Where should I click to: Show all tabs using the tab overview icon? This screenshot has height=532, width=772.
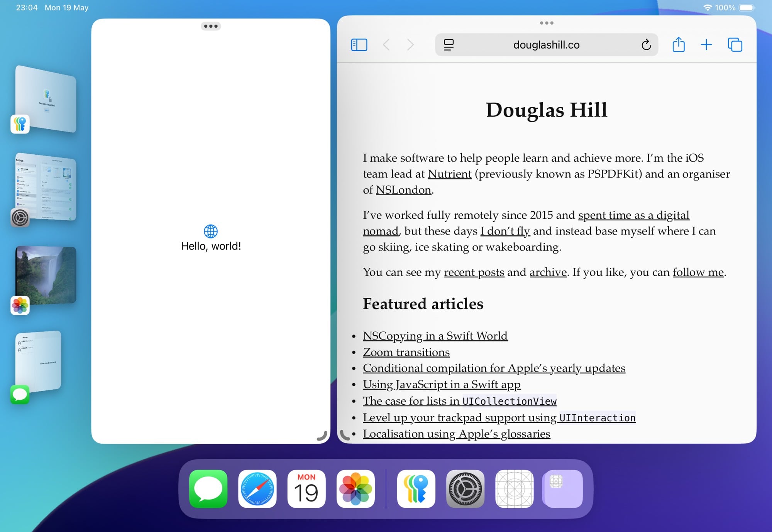(735, 44)
